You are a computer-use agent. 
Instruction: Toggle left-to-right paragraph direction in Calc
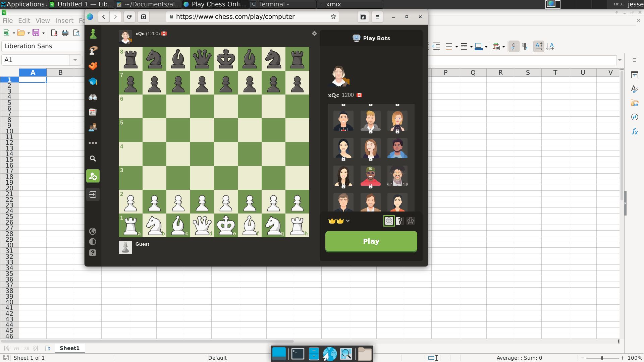[514, 46]
